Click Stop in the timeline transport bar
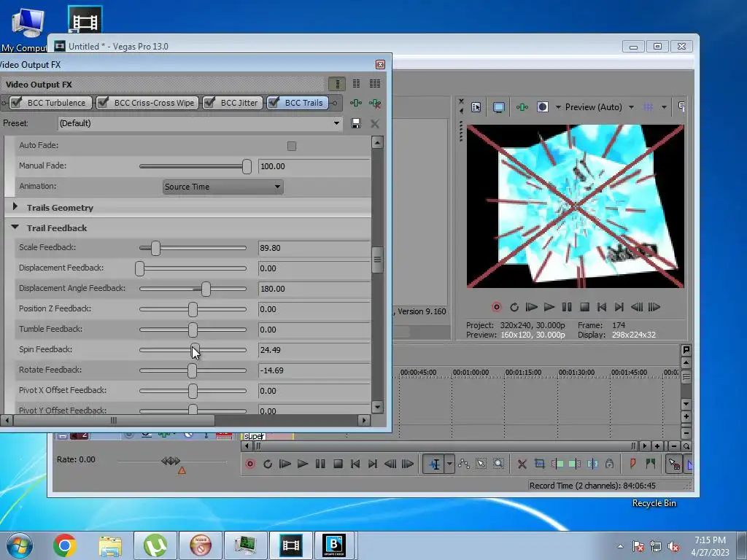Image resolution: width=747 pixels, height=560 pixels. pos(338,464)
